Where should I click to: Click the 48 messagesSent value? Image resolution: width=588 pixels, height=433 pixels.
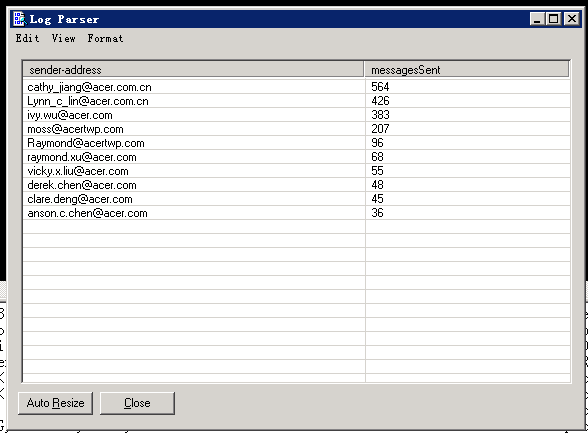[x=377, y=185]
